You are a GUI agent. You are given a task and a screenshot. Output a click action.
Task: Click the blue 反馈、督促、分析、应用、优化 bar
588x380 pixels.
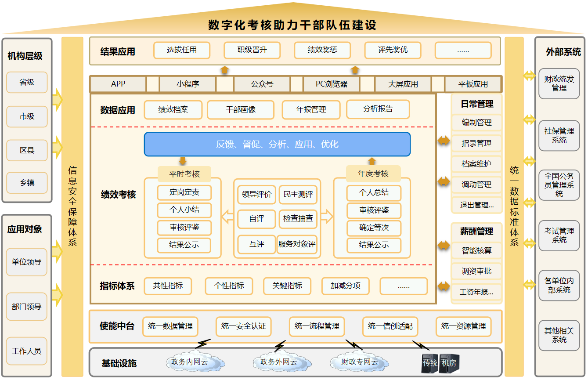(x=277, y=144)
